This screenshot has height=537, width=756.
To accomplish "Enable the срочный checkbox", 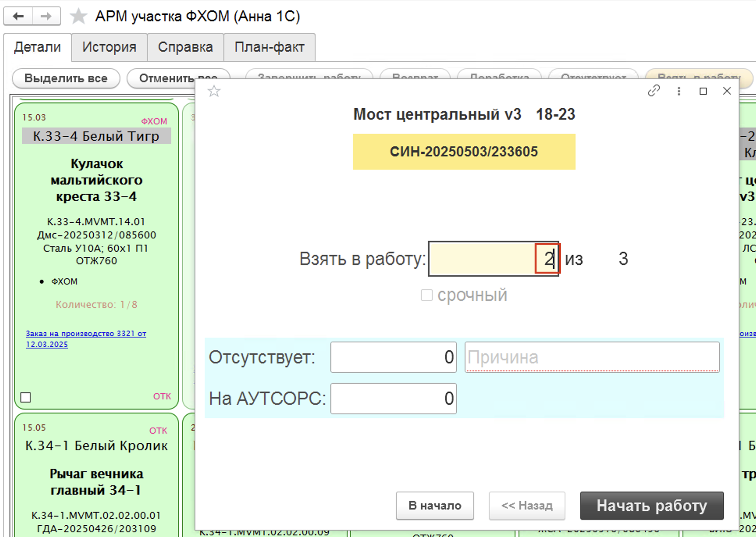I will click(426, 295).
